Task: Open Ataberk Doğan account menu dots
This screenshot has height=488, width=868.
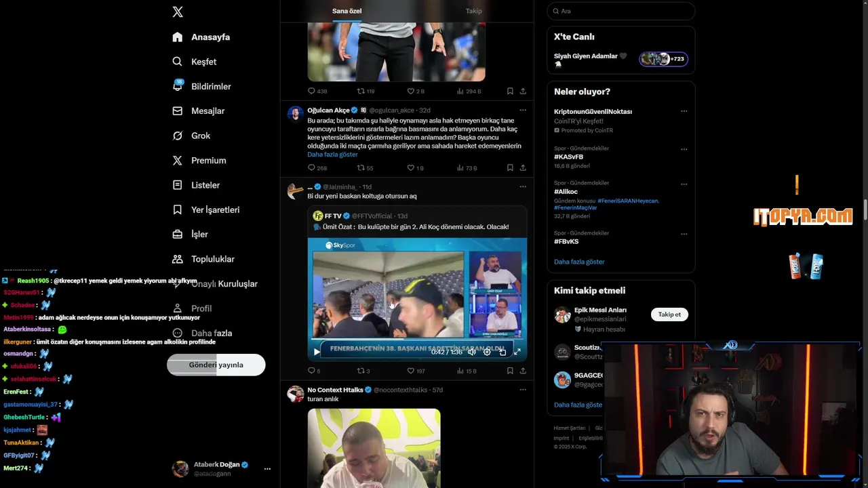Action: coord(267,469)
